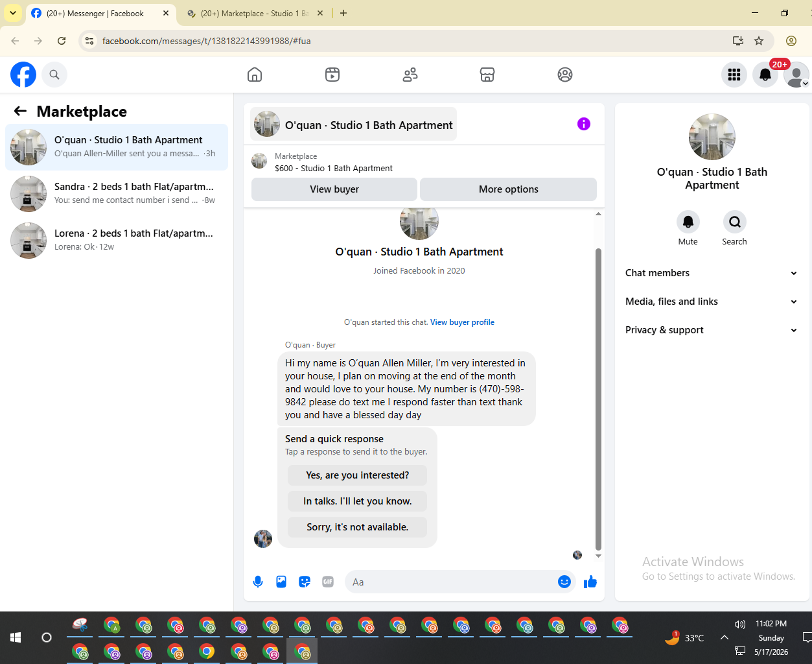
Task: Open the Marketplace storefront icon
Action: coord(487,75)
